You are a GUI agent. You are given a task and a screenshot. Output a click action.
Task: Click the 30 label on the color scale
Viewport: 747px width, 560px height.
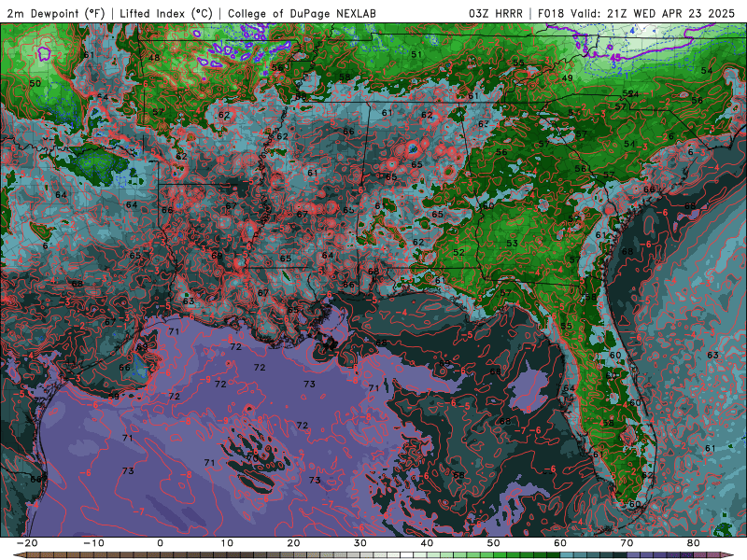coord(360,543)
